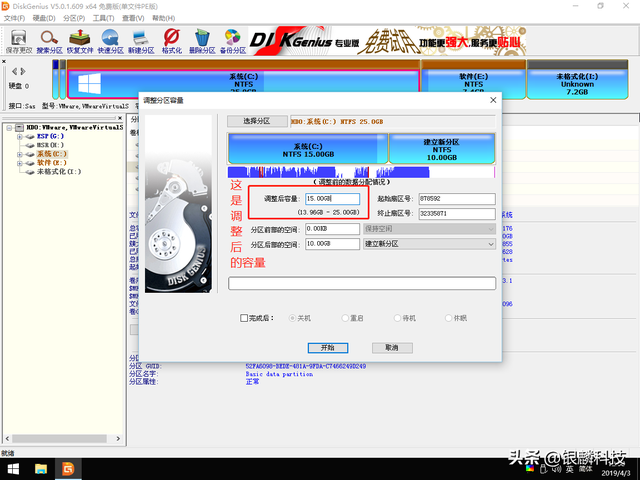Expand the ESP(G:) tree node
Image resolution: width=640 pixels, height=480 pixels.
[19, 137]
